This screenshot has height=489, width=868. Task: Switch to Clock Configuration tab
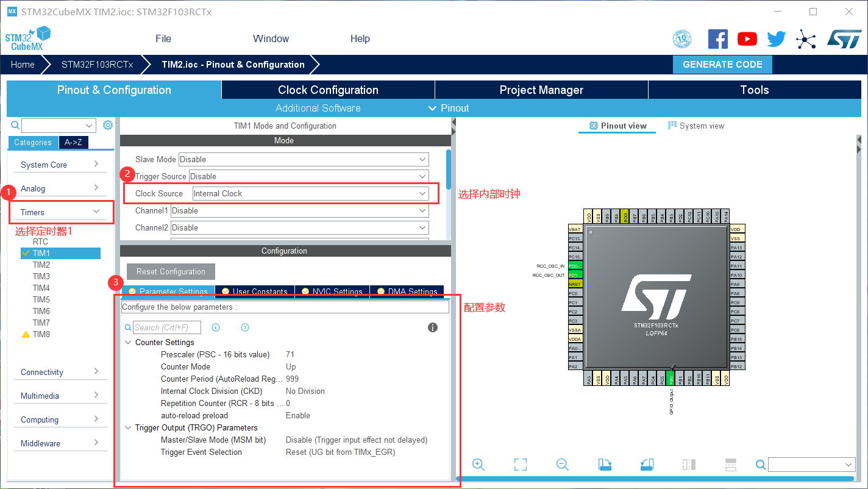(x=328, y=90)
